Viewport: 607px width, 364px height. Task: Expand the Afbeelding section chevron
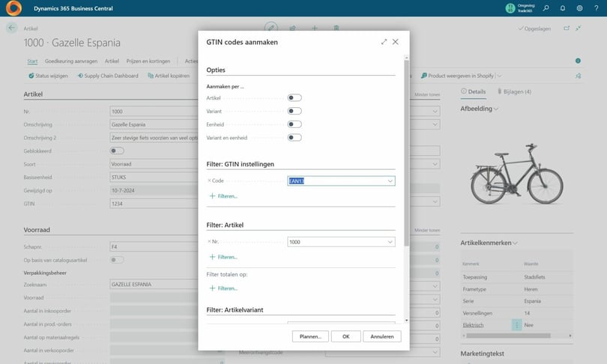coord(496,109)
